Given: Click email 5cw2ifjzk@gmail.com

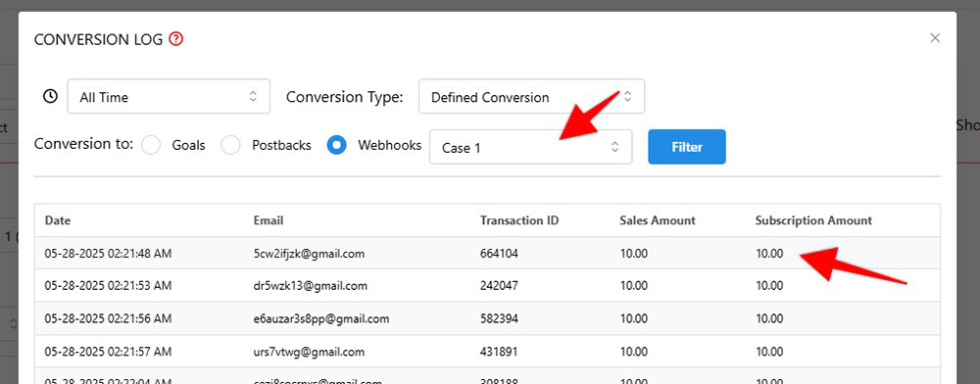Looking at the screenshot, I should [309, 254].
